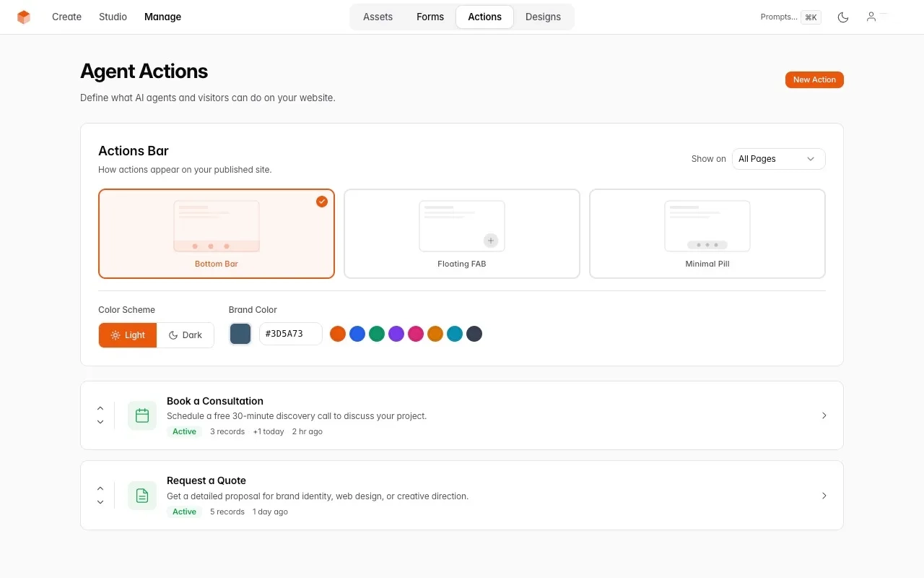Viewport: 924px width, 578px height.
Task: Click the document icon for Request a Quote
Action: coord(141,495)
